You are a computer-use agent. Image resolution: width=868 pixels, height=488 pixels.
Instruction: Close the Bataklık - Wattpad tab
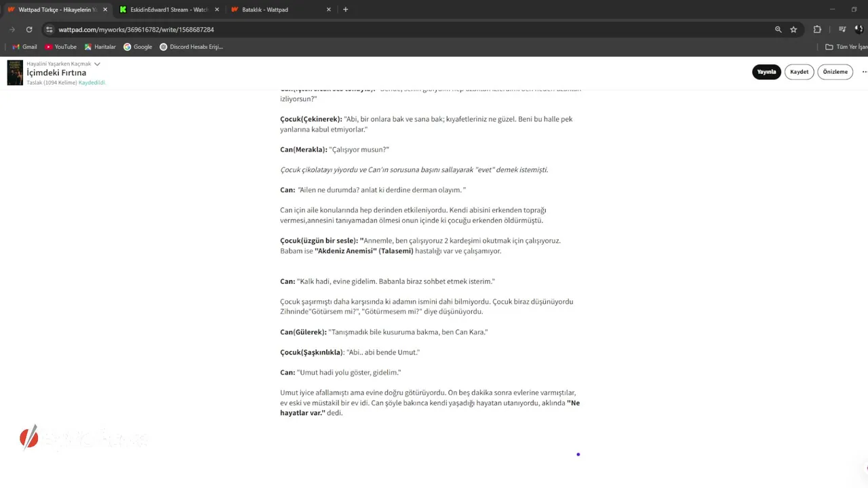(x=328, y=9)
